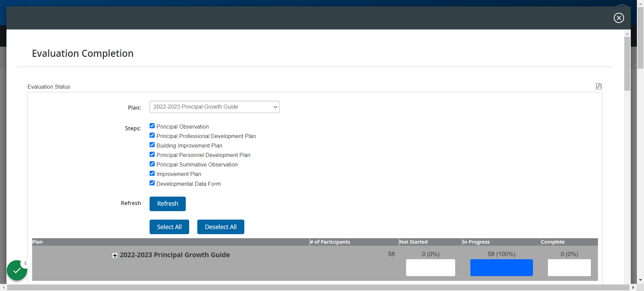Click the Complete white bar
Screen dimensions: 644x291
tap(569, 268)
